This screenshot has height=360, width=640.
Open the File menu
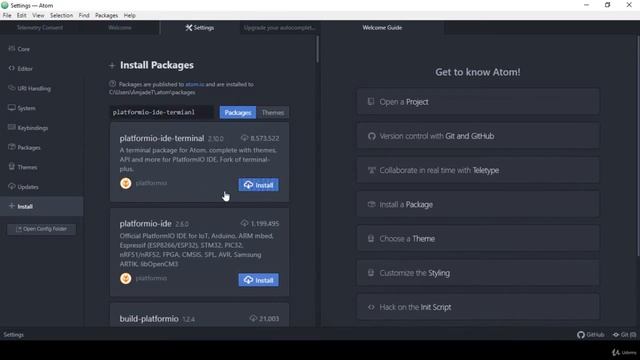point(7,16)
